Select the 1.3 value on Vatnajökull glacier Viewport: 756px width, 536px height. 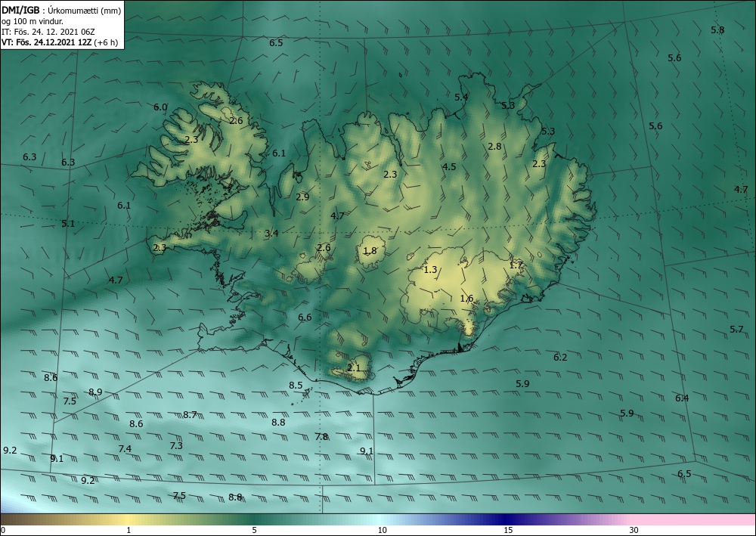pyautogui.click(x=430, y=269)
